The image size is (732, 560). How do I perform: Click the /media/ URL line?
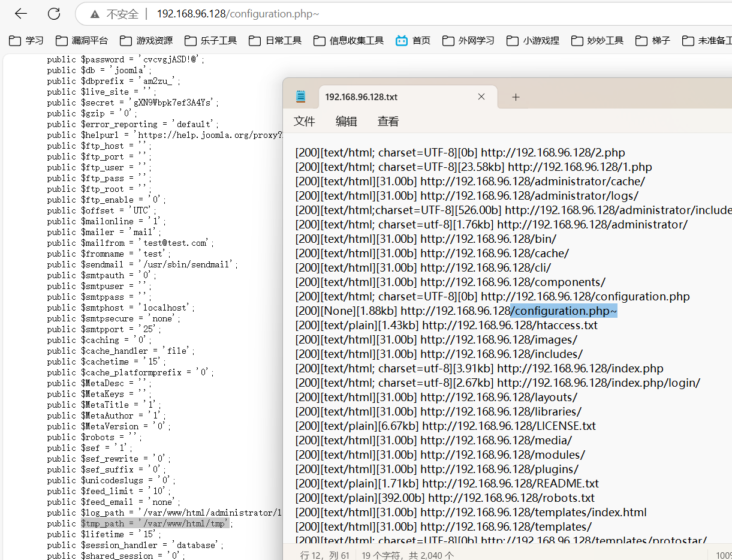[x=434, y=440]
